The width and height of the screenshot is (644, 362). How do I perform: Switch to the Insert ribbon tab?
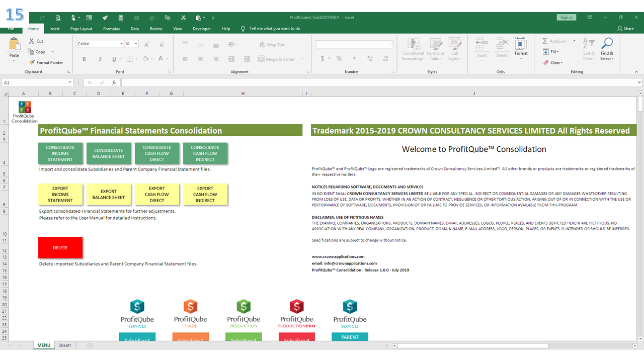[x=54, y=29]
